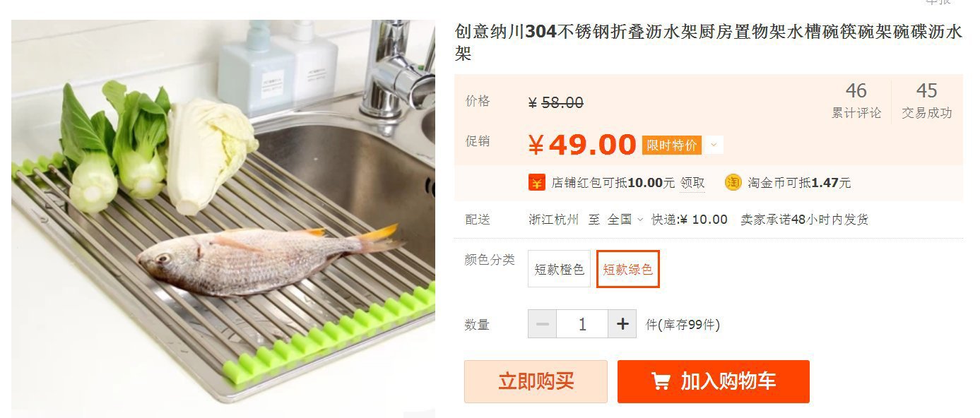Open the 全国 delivery destination dropdown

pos(625,220)
